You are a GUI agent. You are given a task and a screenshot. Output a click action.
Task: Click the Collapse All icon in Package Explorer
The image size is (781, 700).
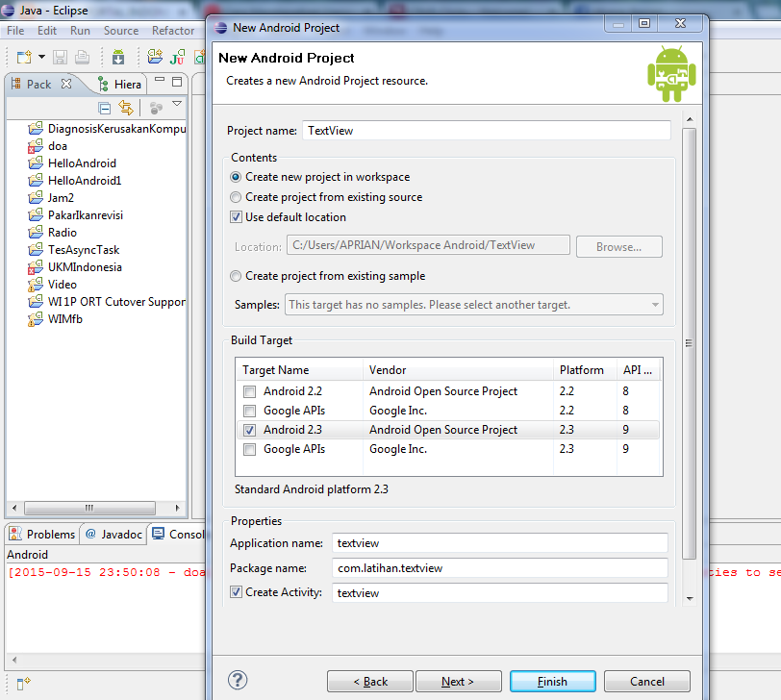point(105,108)
